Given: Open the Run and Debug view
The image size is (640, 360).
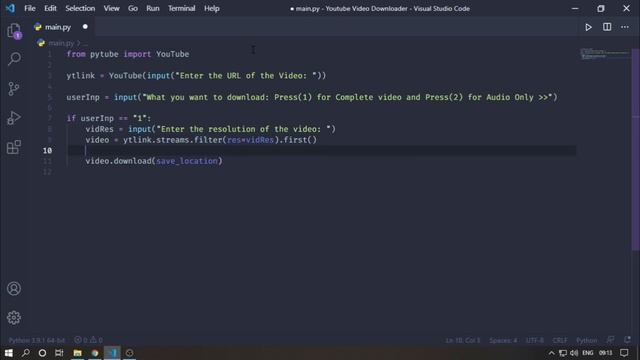Looking at the screenshot, I should pos(14,118).
